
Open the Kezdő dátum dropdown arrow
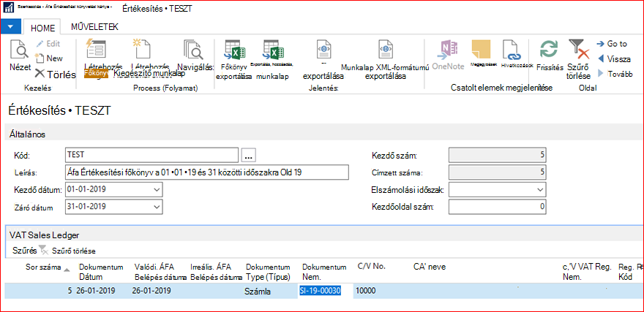point(157,189)
